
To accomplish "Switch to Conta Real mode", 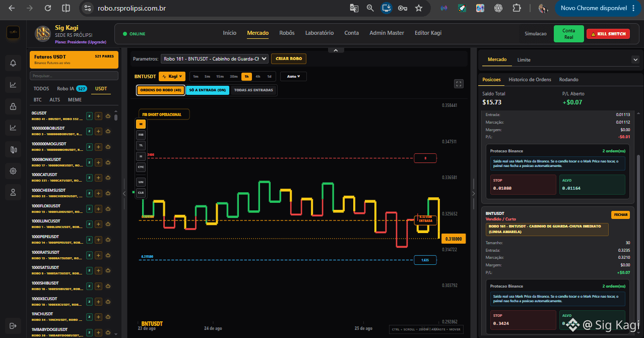I will [x=568, y=34].
